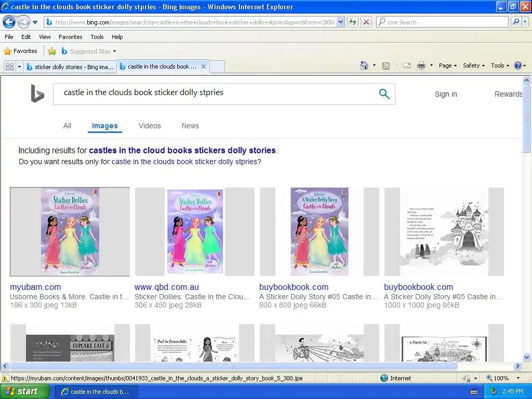Image resolution: width=532 pixels, height=399 pixels.
Task: Open the purple Sticker Dolly Story thumbnail
Action: click(320, 232)
